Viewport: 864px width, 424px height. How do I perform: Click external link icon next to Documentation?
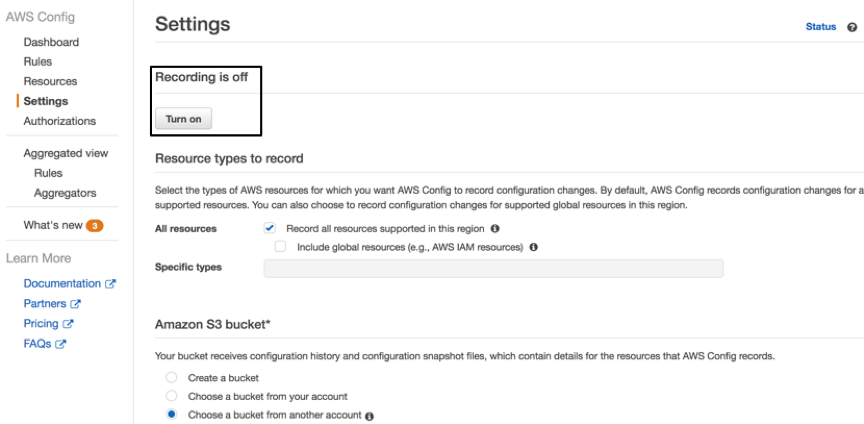pos(111,284)
